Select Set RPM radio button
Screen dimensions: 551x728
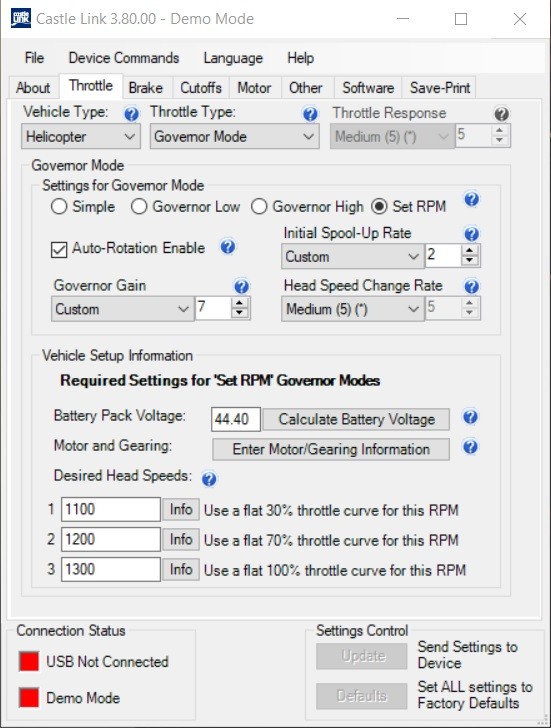tap(379, 207)
